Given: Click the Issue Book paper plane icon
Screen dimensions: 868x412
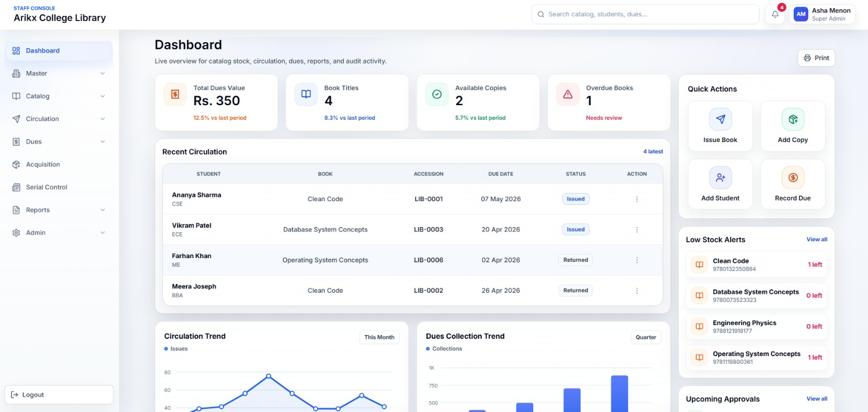Looking at the screenshot, I should 720,119.
